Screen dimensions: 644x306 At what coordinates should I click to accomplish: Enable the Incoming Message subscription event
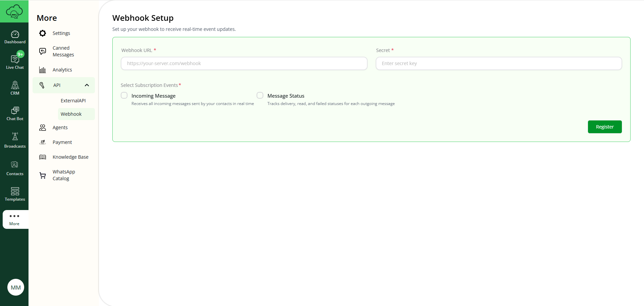point(124,95)
